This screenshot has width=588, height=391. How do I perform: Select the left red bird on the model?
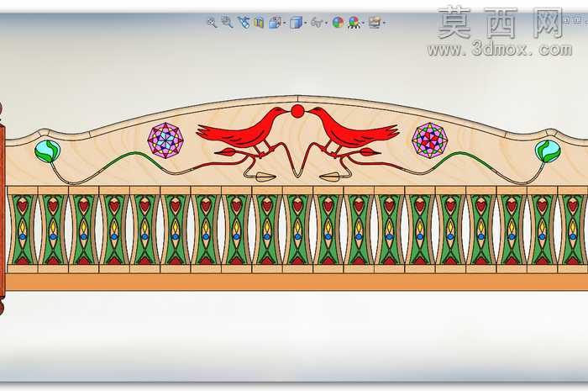click(244, 131)
